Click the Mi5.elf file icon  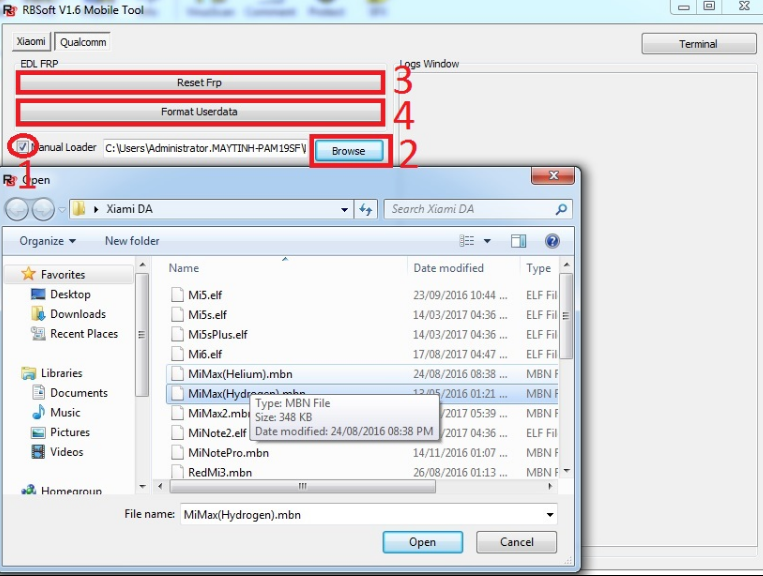pos(178,295)
